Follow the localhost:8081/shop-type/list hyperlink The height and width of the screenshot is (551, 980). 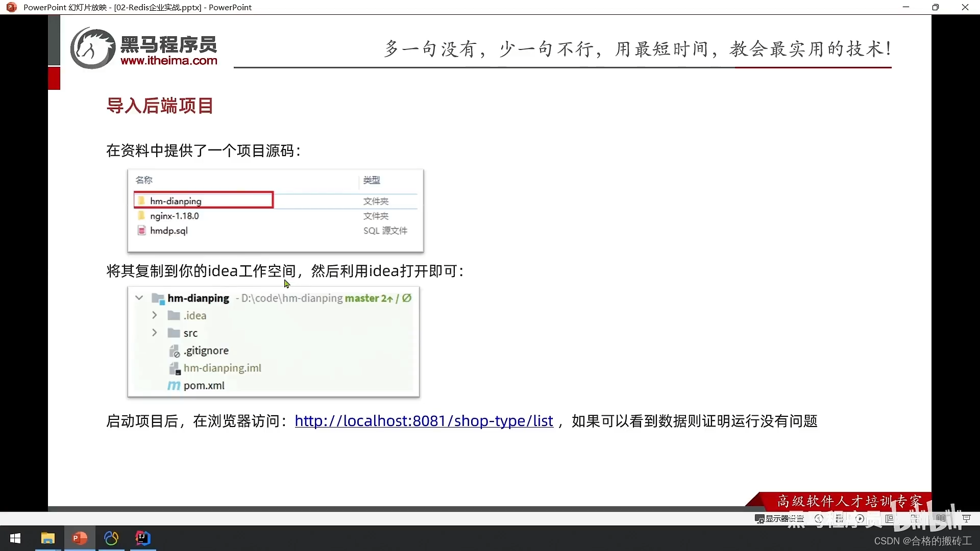(424, 421)
